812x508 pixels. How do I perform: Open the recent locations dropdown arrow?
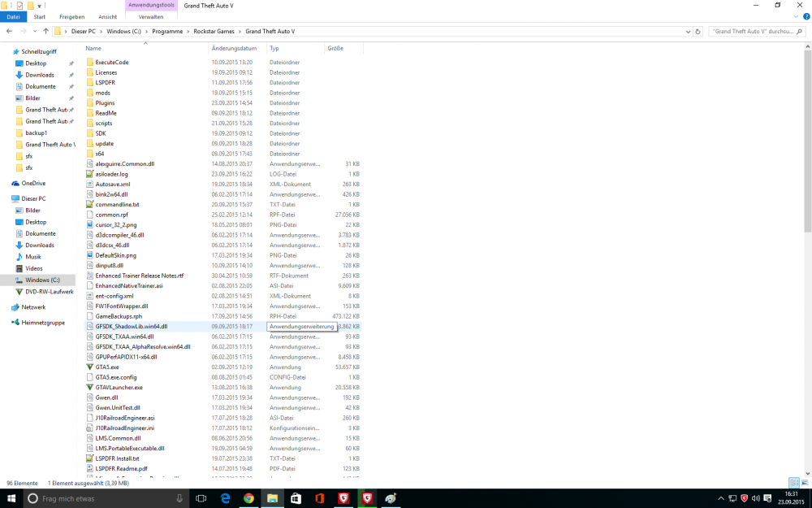click(35, 31)
